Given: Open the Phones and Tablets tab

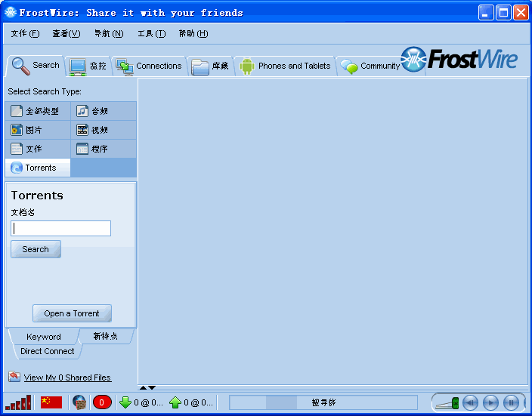Looking at the screenshot, I should tap(285, 66).
